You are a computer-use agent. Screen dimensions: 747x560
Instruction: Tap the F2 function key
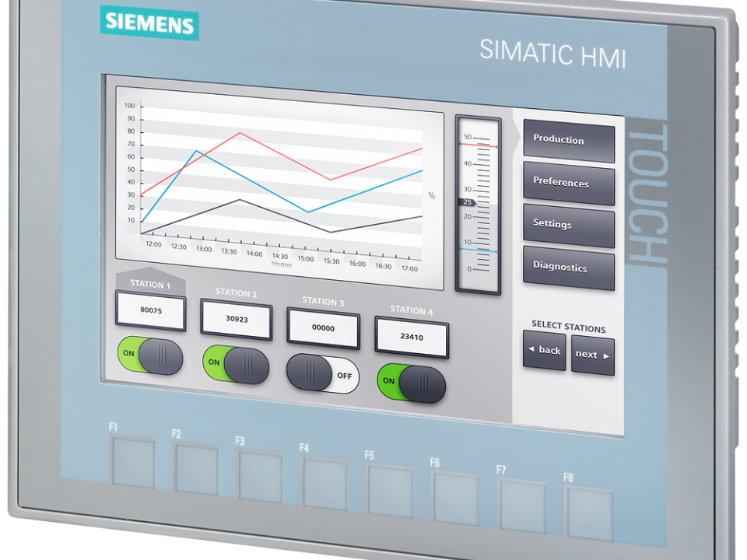(x=196, y=469)
